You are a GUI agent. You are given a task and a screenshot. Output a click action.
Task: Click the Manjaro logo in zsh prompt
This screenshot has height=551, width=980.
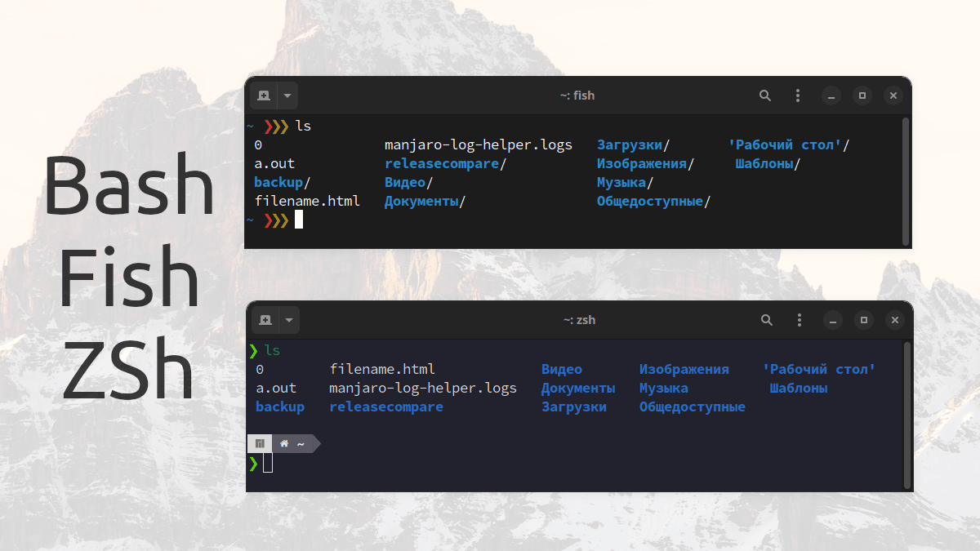tap(260, 444)
